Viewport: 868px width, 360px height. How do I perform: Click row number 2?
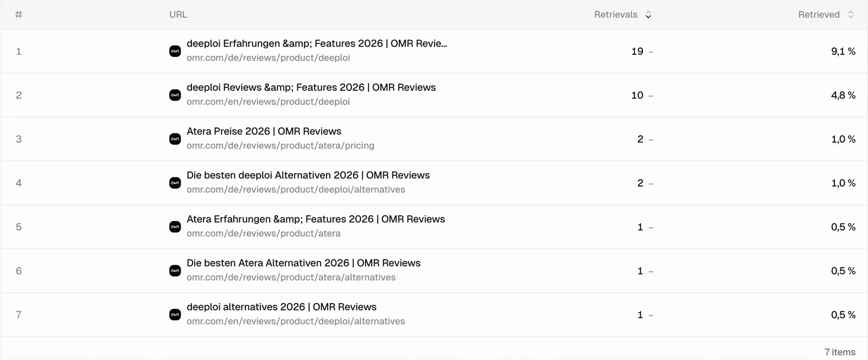[x=18, y=96]
